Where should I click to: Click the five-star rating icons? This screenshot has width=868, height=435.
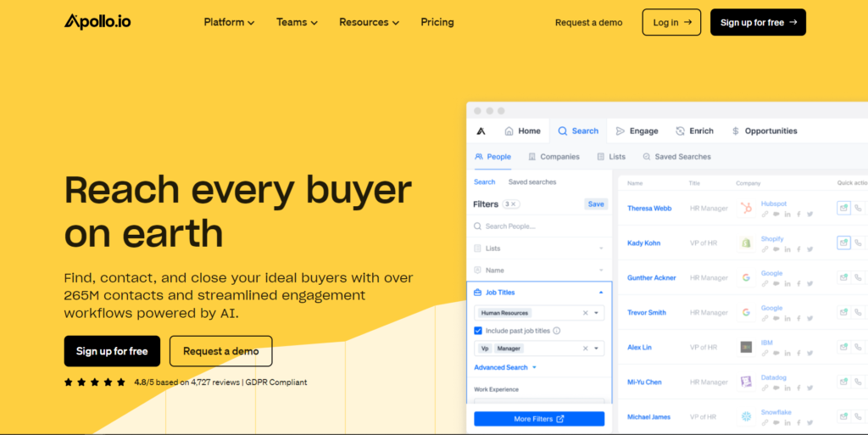[95, 382]
